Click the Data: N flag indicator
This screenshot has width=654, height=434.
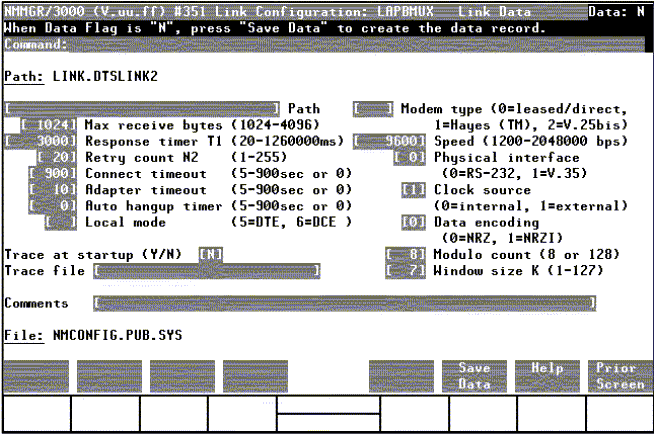[617, 12]
